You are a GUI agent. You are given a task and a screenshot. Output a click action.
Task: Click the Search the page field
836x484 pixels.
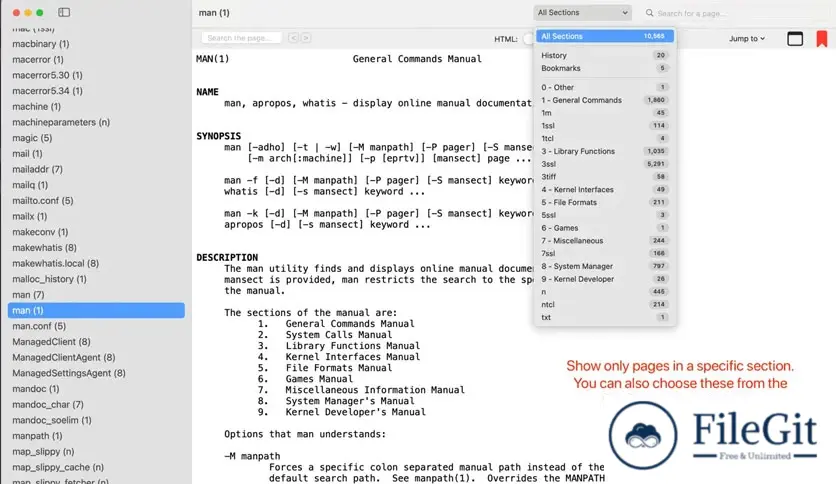point(242,38)
